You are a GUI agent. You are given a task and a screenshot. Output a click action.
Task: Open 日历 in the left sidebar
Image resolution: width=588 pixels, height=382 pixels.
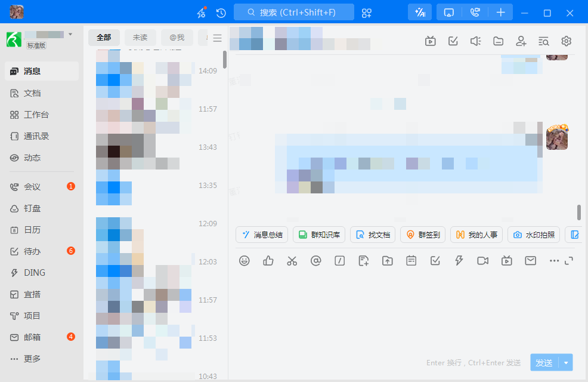tap(32, 230)
